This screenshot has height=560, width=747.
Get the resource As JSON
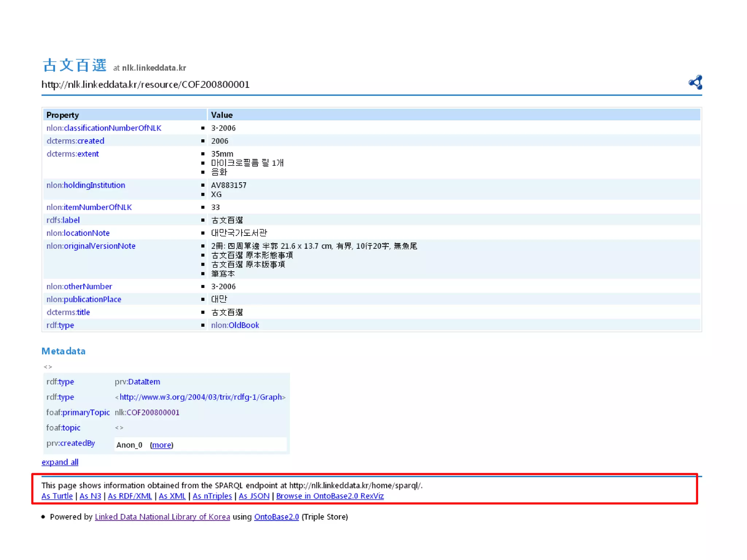pos(254,496)
